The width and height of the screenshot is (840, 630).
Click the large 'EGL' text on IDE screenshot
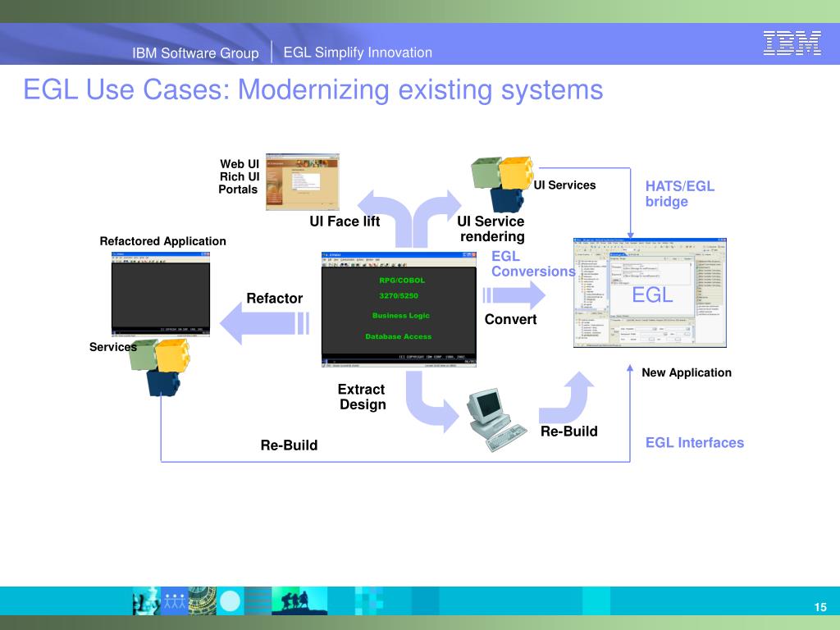tap(652, 295)
